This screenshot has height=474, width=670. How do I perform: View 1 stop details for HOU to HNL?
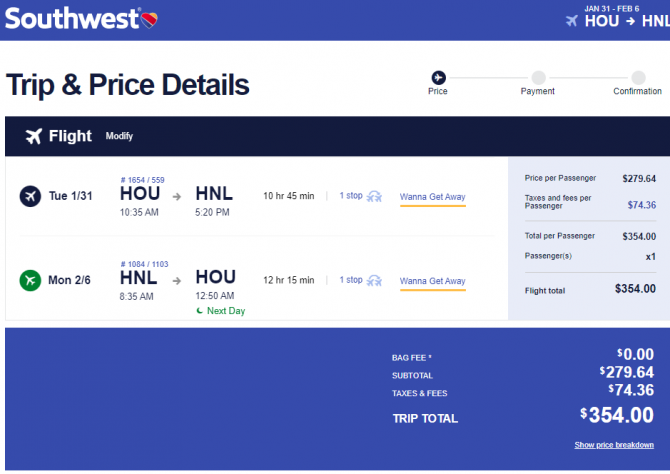pyautogui.click(x=351, y=196)
